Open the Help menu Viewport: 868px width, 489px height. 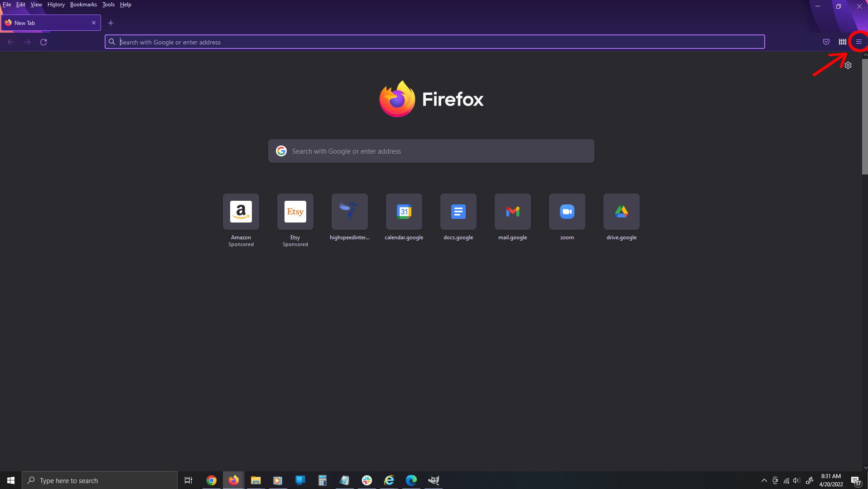(x=125, y=5)
